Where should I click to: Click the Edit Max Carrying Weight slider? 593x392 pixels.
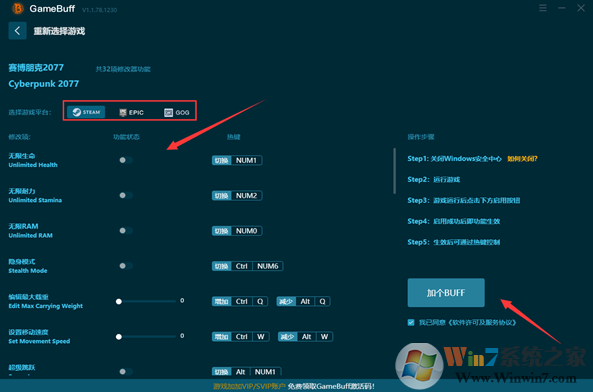click(146, 301)
